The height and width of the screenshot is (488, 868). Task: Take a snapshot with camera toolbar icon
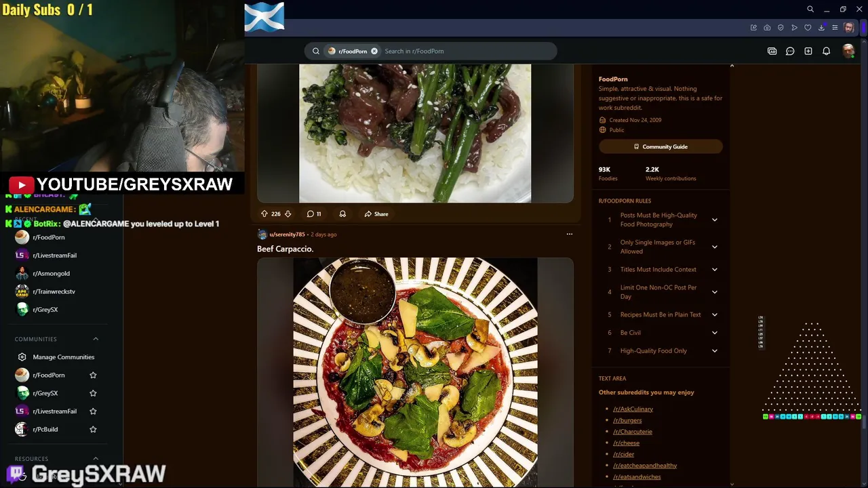(x=767, y=28)
